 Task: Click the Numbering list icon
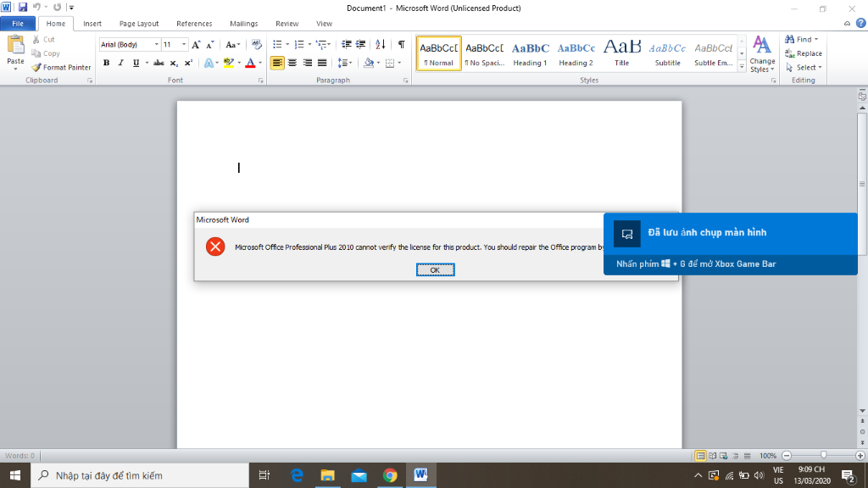click(299, 45)
